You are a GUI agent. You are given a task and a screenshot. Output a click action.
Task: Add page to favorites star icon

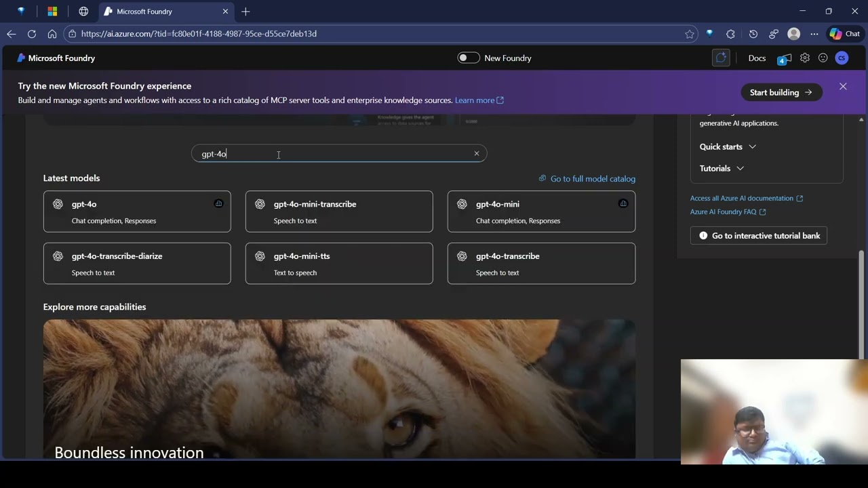(x=690, y=34)
